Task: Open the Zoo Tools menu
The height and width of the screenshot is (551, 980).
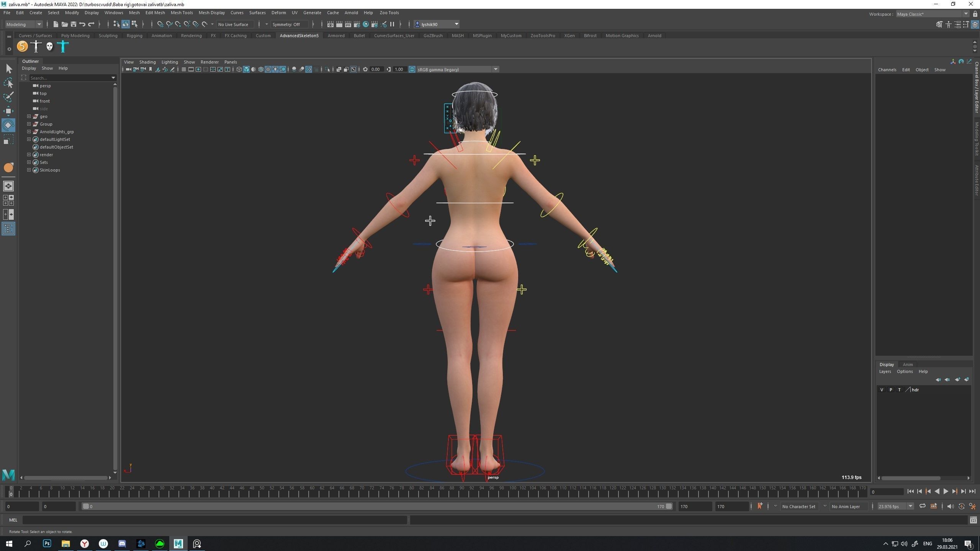Action: [x=389, y=13]
